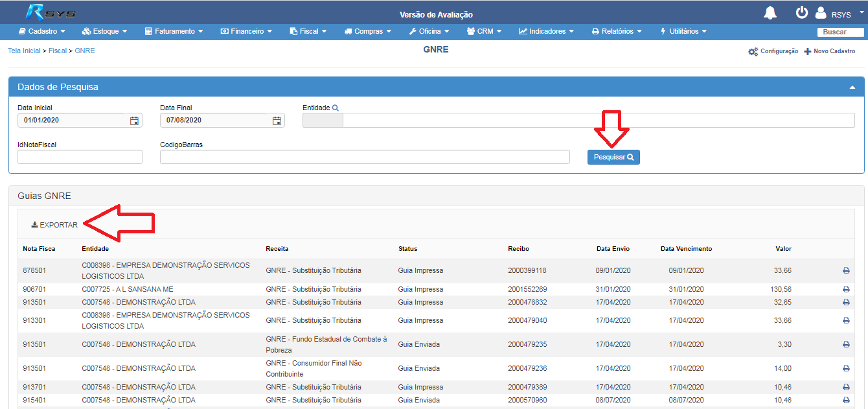The height and width of the screenshot is (409, 868).
Task: Select nota fiscal "913701" cell
Action: tap(34, 387)
